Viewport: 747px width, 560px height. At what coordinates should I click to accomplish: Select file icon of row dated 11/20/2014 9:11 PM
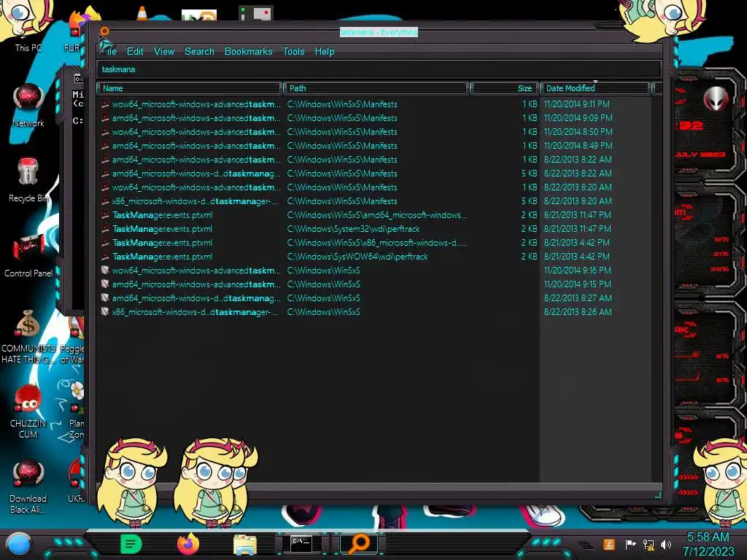105,104
